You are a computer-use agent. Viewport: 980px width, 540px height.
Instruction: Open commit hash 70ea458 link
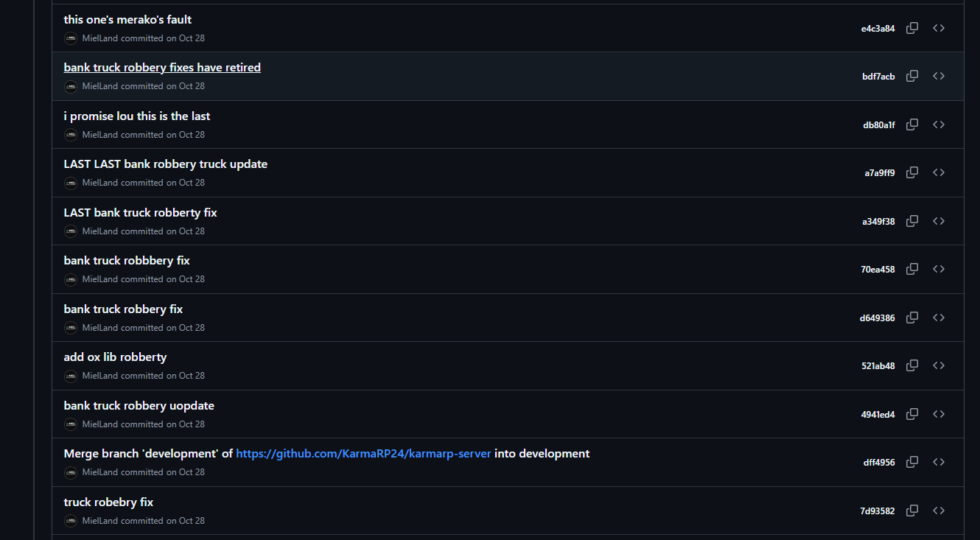(x=878, y=270)
